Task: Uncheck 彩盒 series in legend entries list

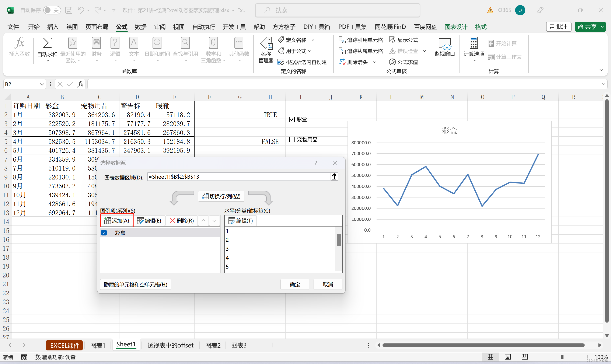Action: [104, 232]
